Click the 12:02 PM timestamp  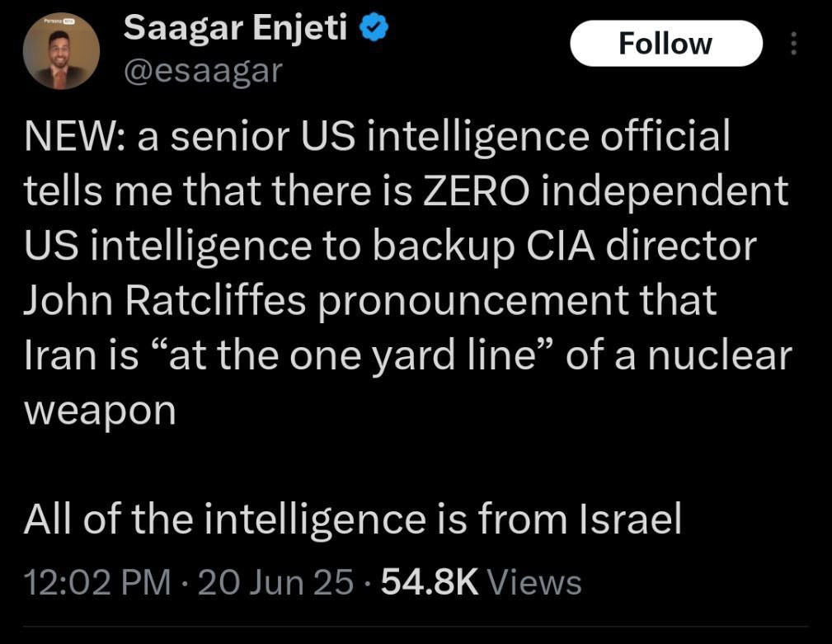pos(97,582)
